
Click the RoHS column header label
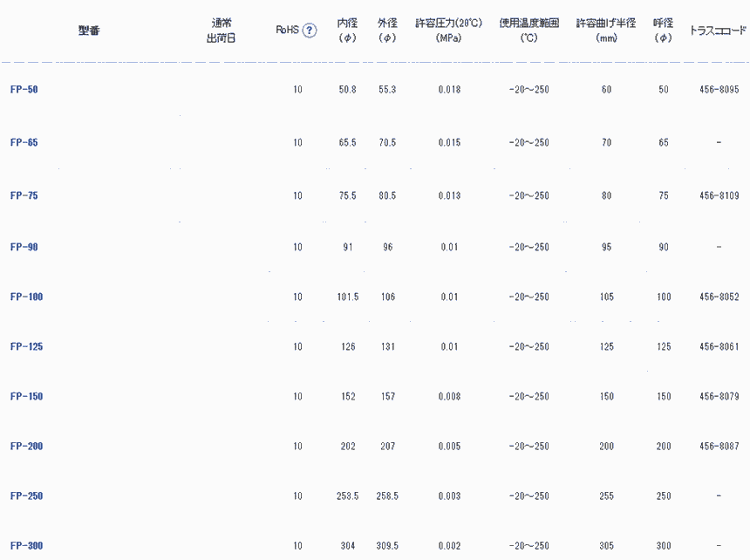point(287,30)
